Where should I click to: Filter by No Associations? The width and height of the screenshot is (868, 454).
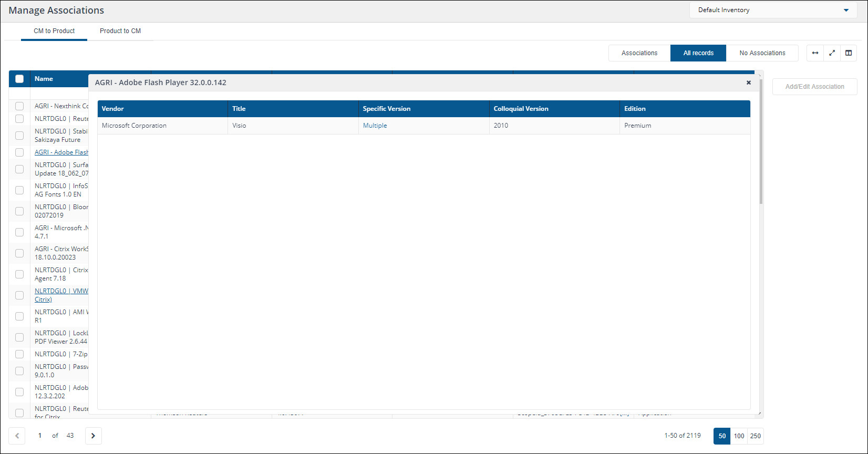tap(762, 53)
